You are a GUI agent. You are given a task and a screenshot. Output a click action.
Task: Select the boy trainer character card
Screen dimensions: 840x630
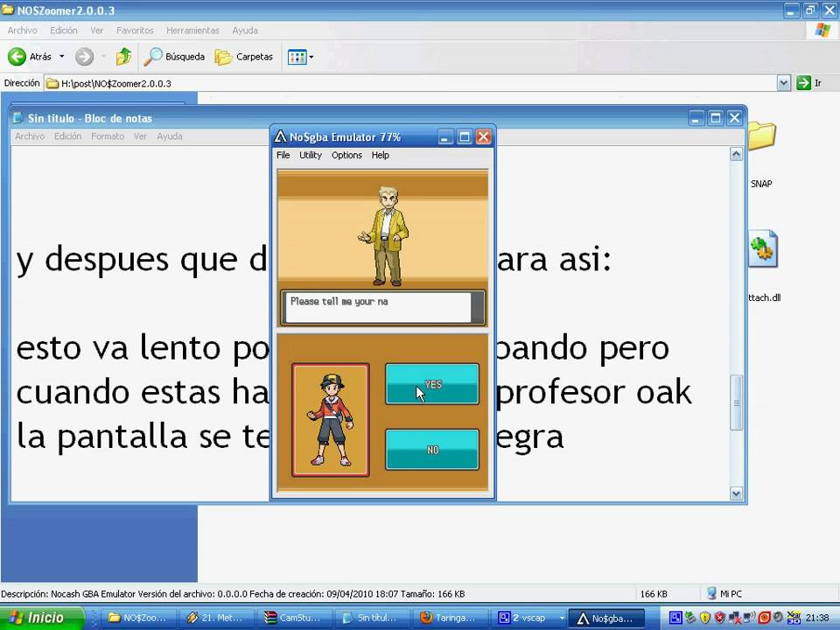coord(331,420)
